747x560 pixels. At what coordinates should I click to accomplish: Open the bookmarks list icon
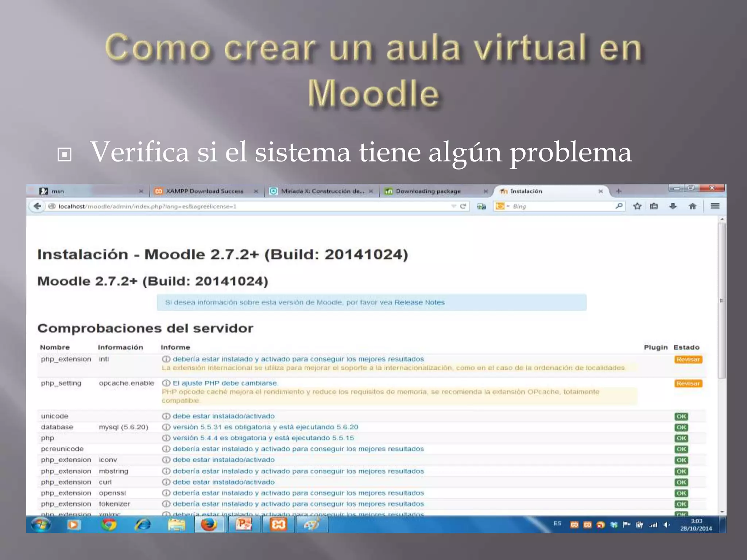[654, 206]
